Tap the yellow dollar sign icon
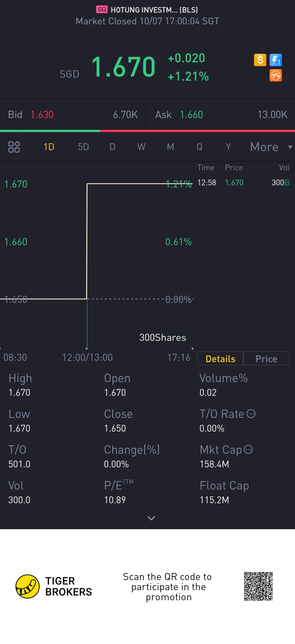This screenshot has height=644, width=295. tap(260, 60)
